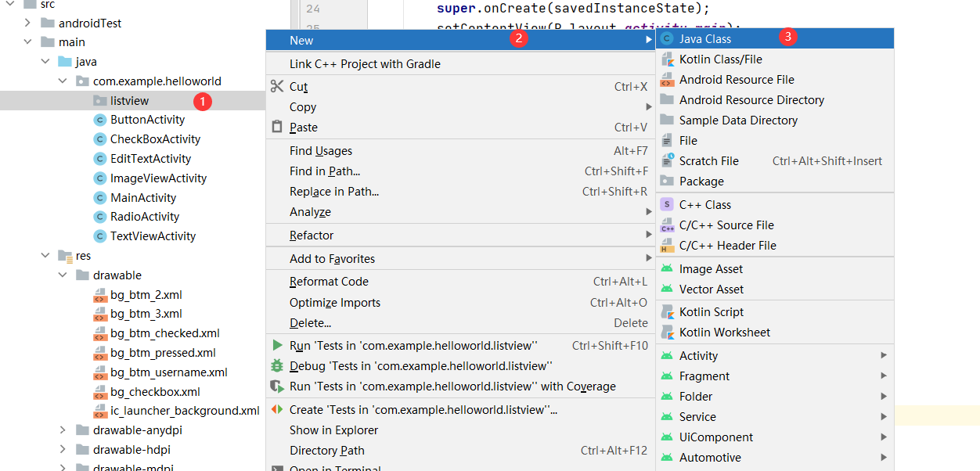Click the Java Class icon in submenu
Viewport: 980px width, 471px height.
[x=667, y=38]
